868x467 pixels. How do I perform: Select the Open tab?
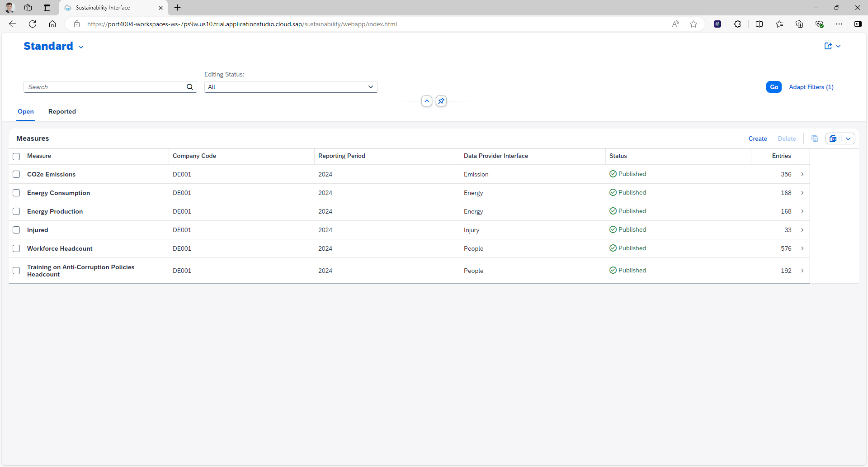click(25, 112)
